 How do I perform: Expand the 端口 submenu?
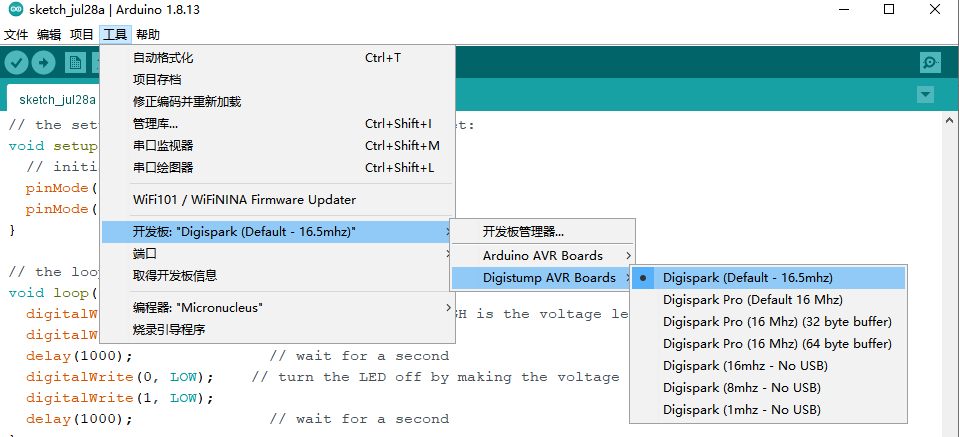point(278,254)
